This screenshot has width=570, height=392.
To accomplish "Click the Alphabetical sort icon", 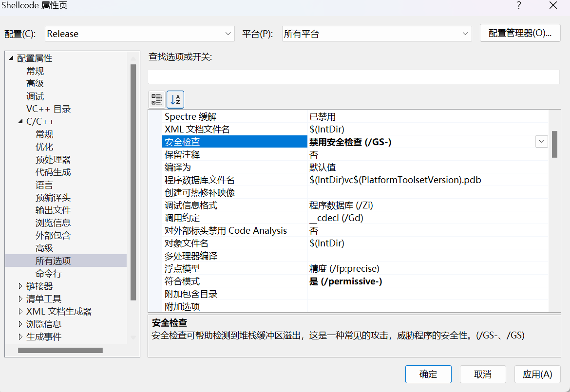I will pos(175,100).
